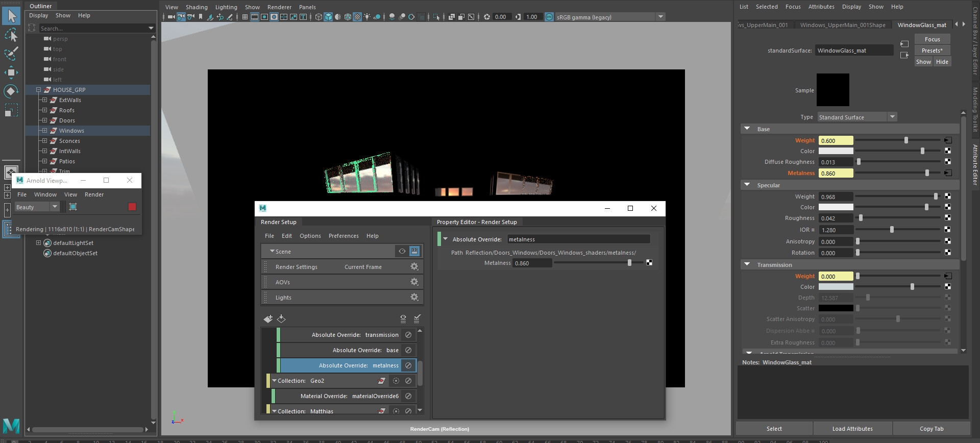The image size is (980, 443).
Task: Toggle Scene layer visibility eye icon
Action: (x=402, y=252)
